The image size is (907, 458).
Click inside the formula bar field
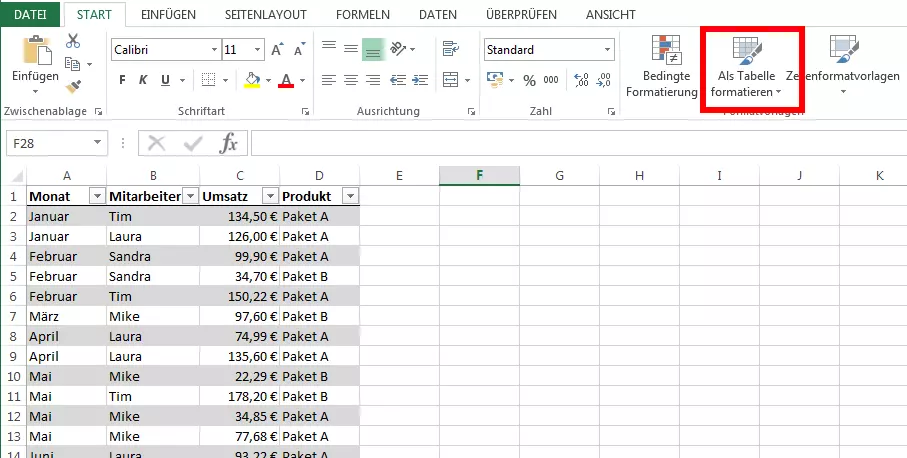(579, 143)
